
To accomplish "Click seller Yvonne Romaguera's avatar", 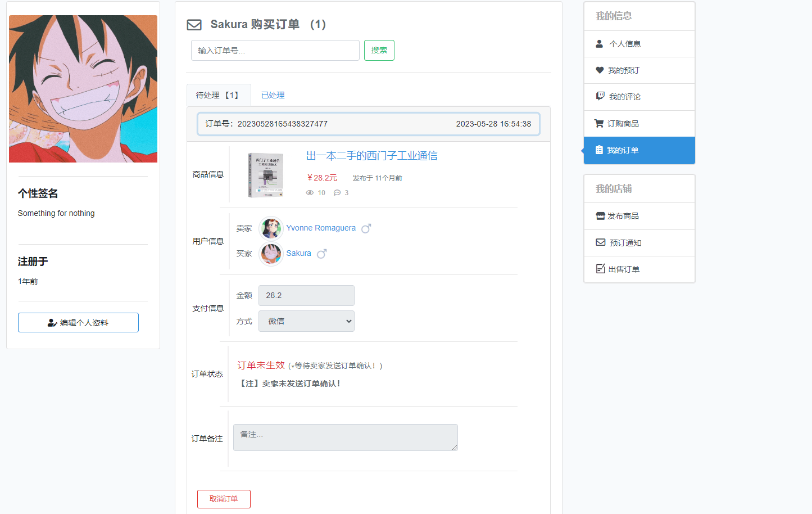I will pos(271,228).
